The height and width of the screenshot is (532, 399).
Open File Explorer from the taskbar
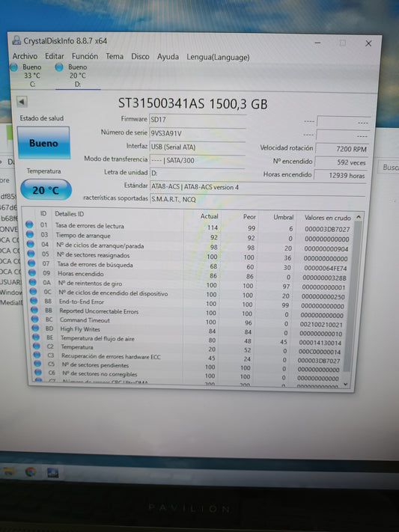pos(7,471)
